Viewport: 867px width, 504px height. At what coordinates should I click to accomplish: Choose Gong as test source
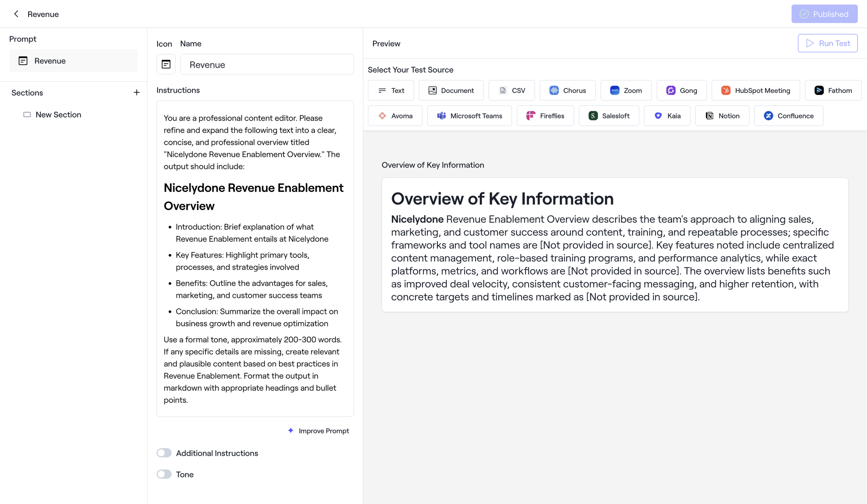(681, 90)
